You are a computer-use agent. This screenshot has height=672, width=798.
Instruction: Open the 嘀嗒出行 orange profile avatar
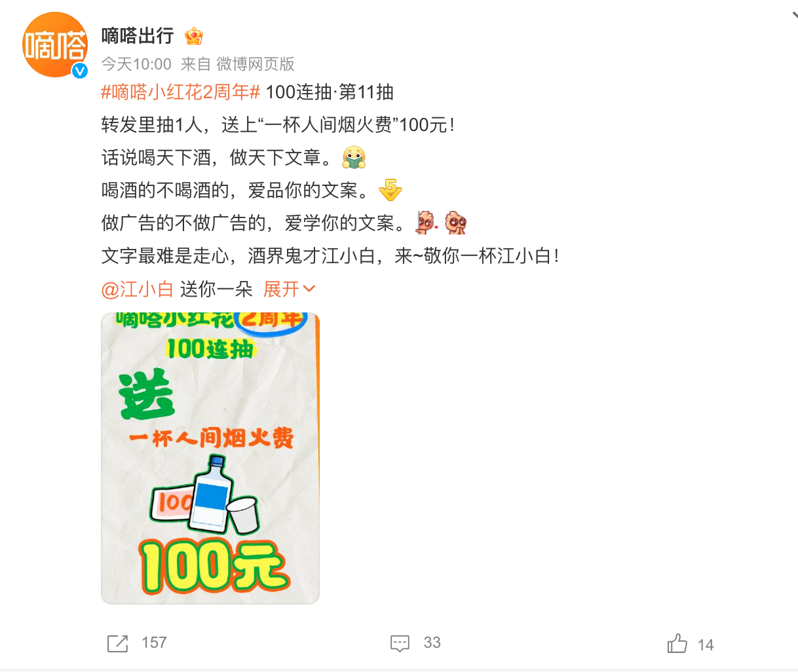(55, 45)
